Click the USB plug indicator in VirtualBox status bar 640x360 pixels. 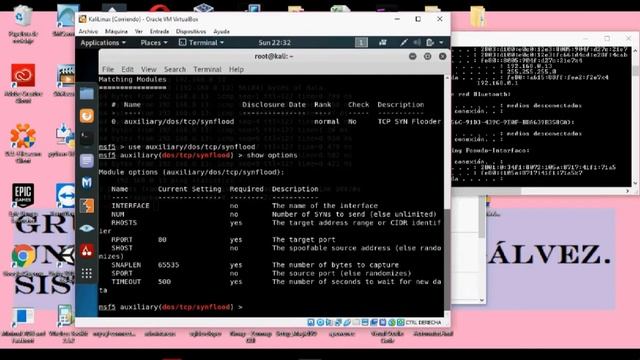point(347,322)
